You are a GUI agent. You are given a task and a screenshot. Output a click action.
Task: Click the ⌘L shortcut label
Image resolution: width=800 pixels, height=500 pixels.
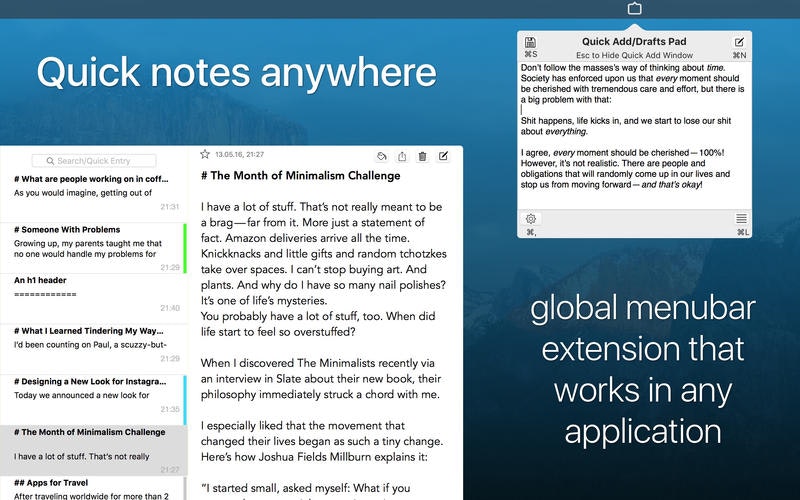click(743, 232)
